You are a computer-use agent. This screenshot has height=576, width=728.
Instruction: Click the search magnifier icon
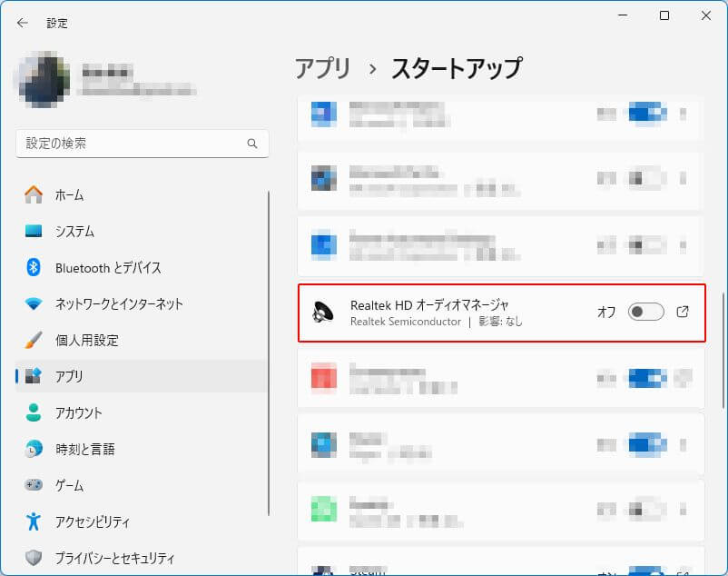[x=252, y=144]
